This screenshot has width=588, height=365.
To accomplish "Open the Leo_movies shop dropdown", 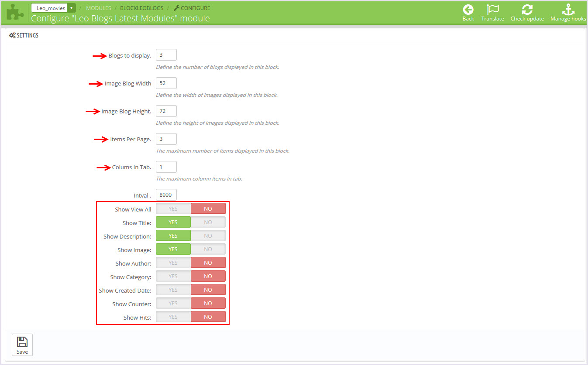I will click(x=54, y=8).
